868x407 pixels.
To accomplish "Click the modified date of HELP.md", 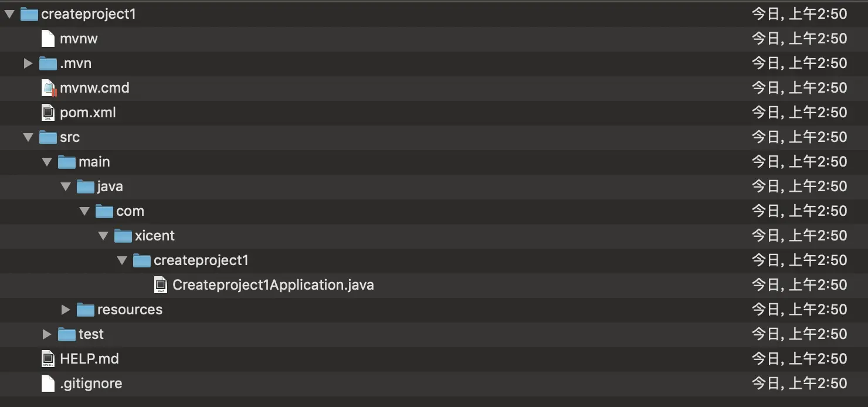I will coord(799,359).
